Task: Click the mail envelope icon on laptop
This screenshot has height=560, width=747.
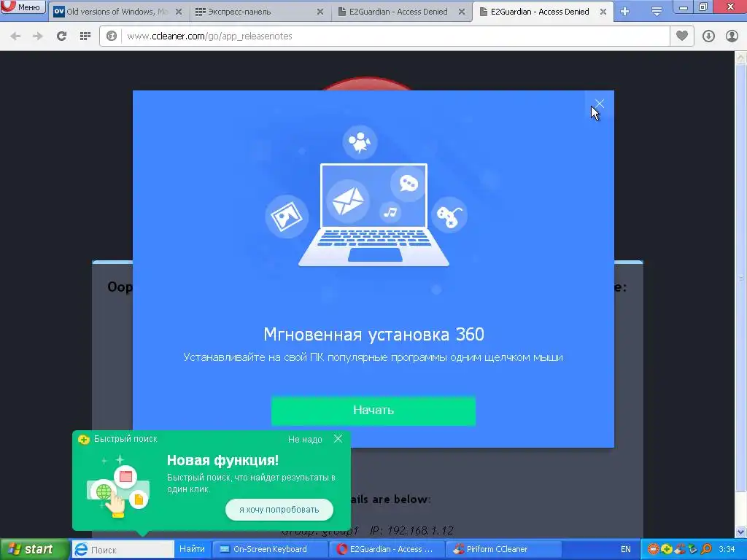Action: point(348,201)
